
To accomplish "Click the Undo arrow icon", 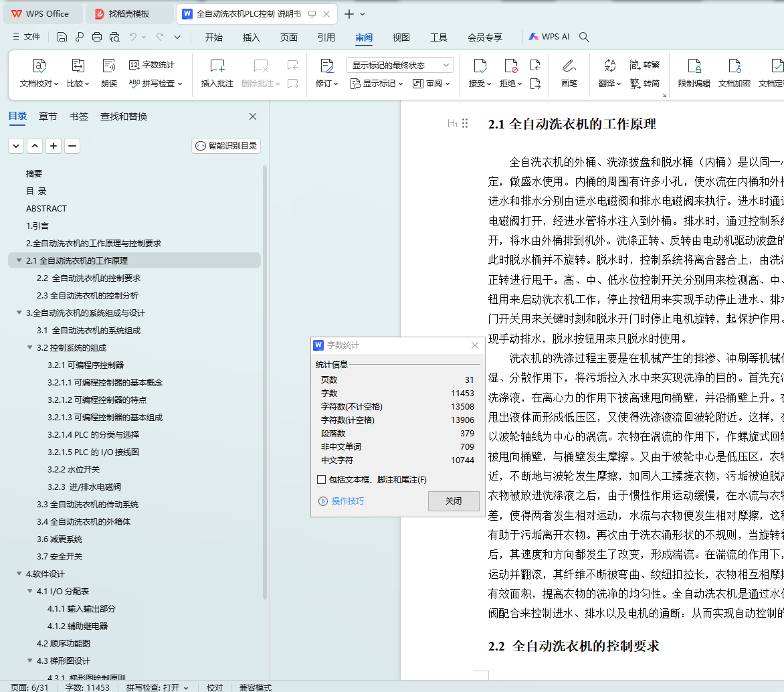I will pyautogui.click(x=133, y=37).
